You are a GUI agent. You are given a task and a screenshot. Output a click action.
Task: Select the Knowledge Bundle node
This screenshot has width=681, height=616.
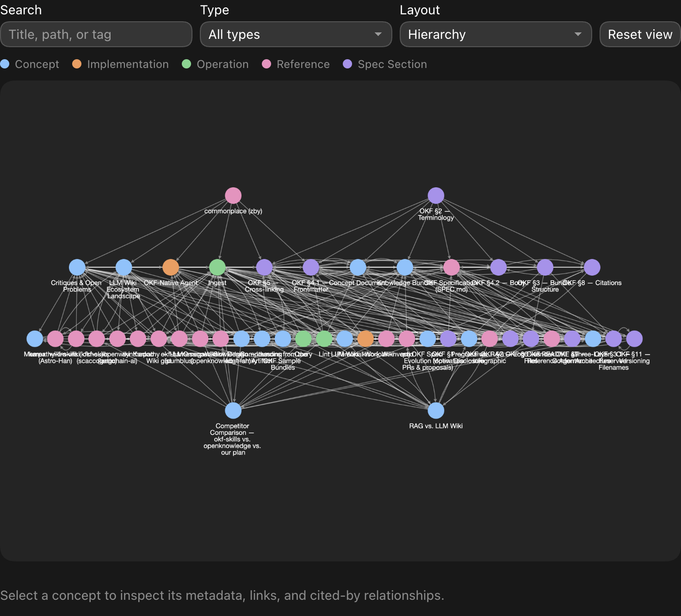coord(405,267)
